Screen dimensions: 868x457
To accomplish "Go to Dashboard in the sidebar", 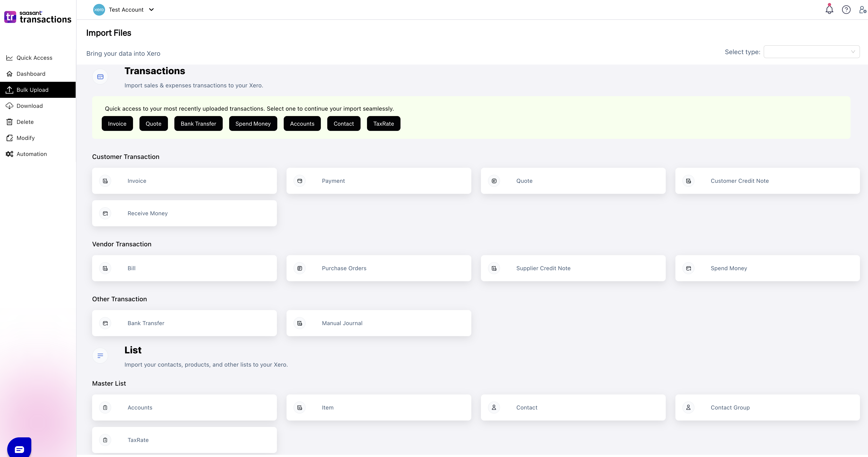I will pyautogui.click(x=38, y=74).
